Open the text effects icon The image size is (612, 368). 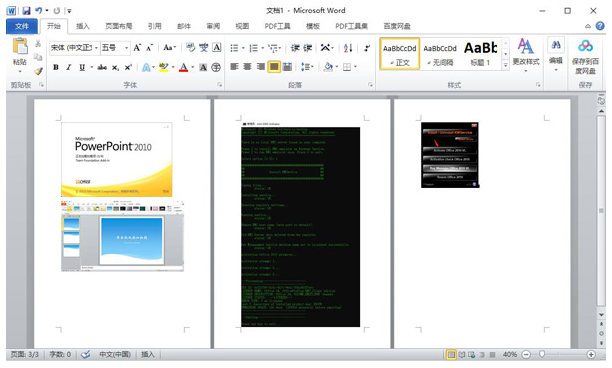tap(146, 67)
